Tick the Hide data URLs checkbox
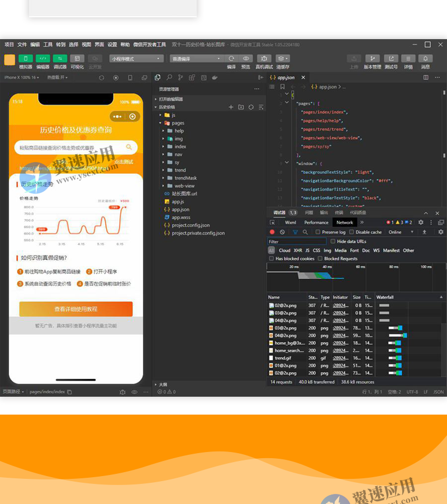This screenshot has width=447, height=504. point(333,241)
